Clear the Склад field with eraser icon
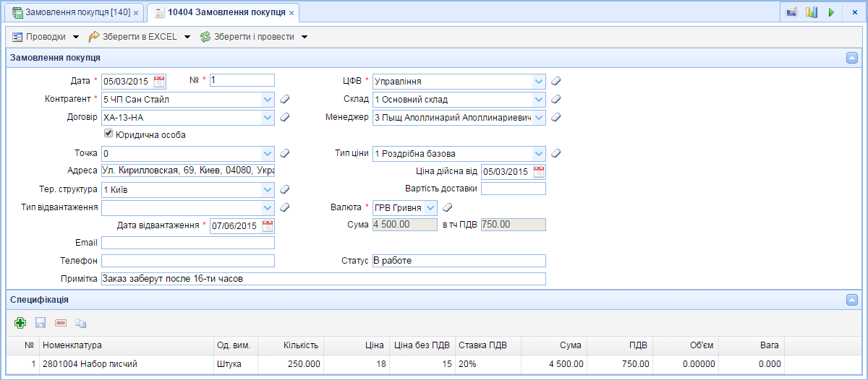 pyautogui.click(x=556, y=99)
